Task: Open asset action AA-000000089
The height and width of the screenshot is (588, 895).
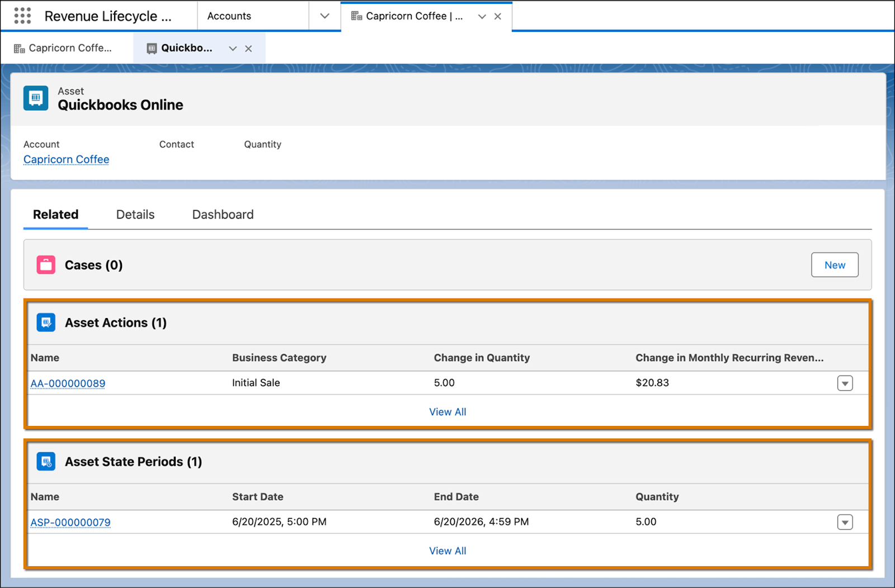Action: click(68, 383)
